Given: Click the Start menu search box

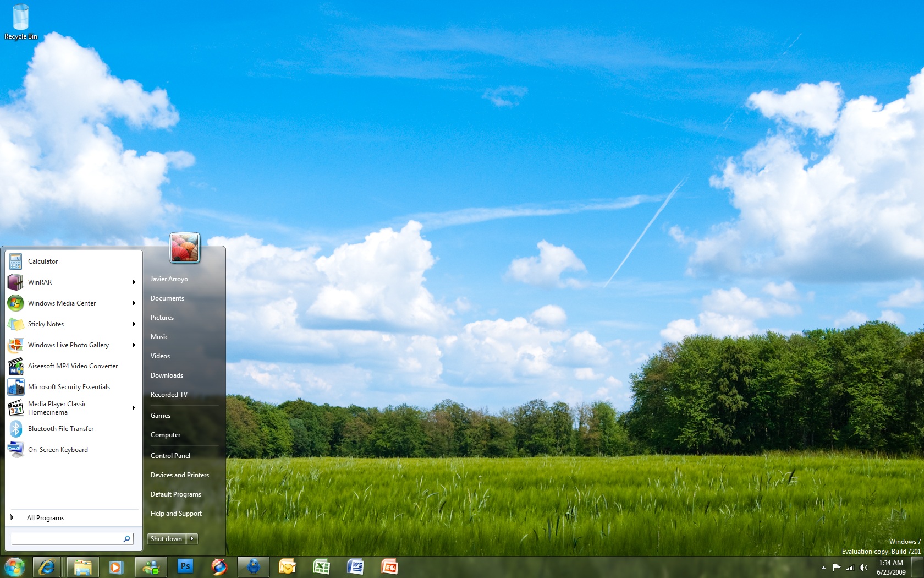Looking at the screenshot, I should 67,539.
